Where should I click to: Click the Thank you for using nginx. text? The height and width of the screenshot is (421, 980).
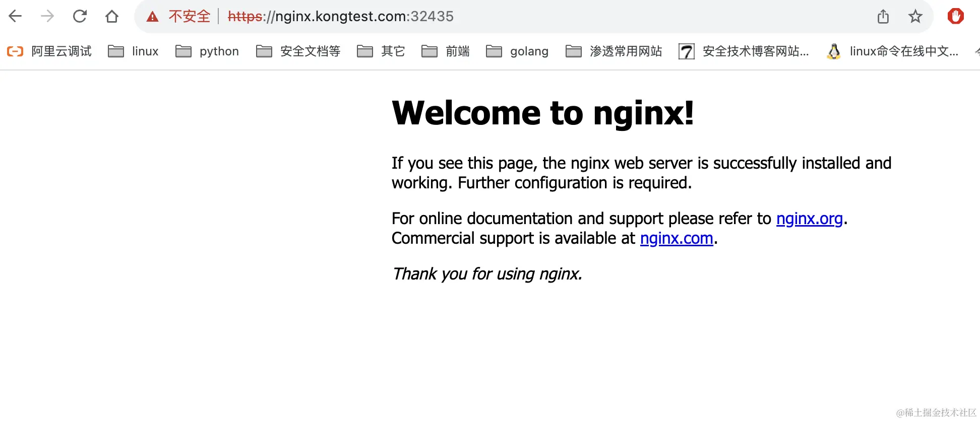[x=487, y=274]
